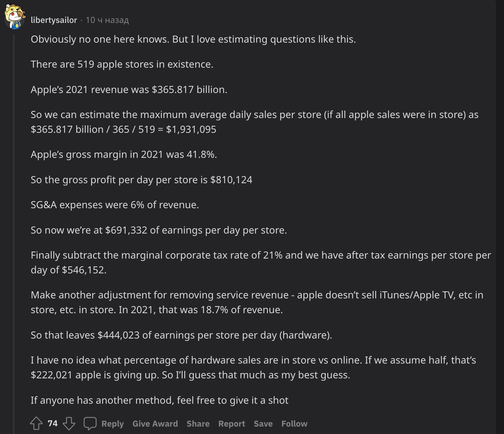
Task: Click the "10 ч назад" timestamp
Action: coord(107,20)
